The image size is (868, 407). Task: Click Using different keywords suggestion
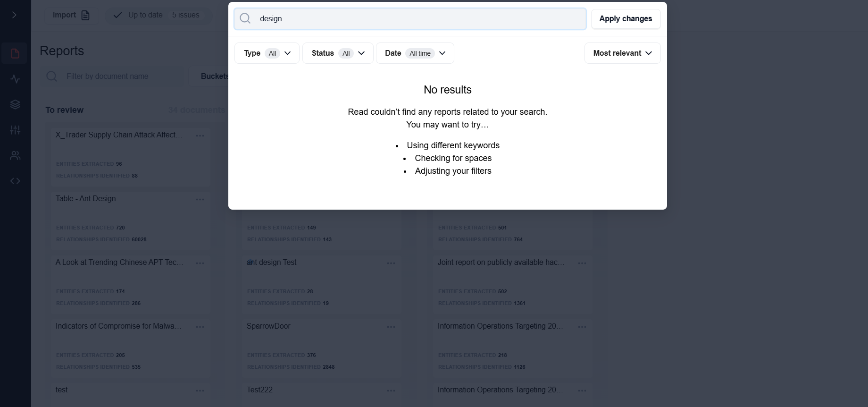[x=453, y=145]
